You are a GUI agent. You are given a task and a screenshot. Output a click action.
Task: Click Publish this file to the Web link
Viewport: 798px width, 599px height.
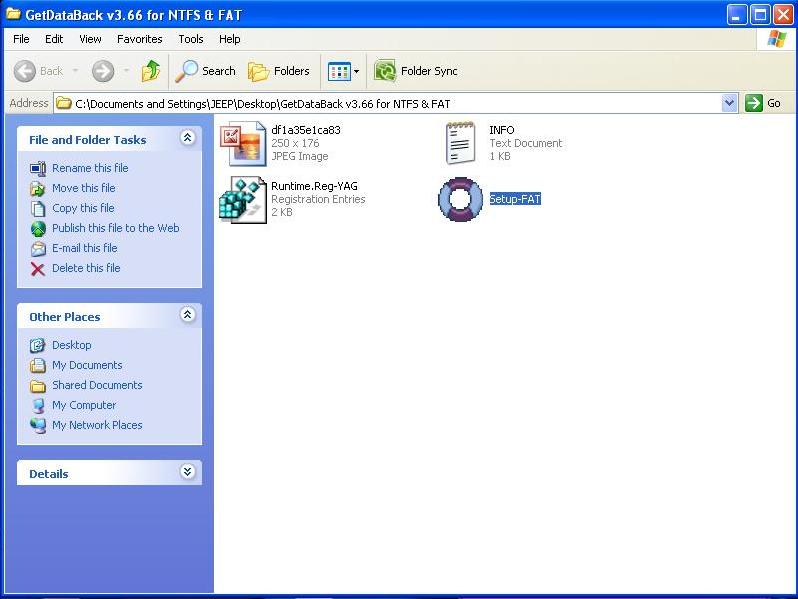click(116, 228)
